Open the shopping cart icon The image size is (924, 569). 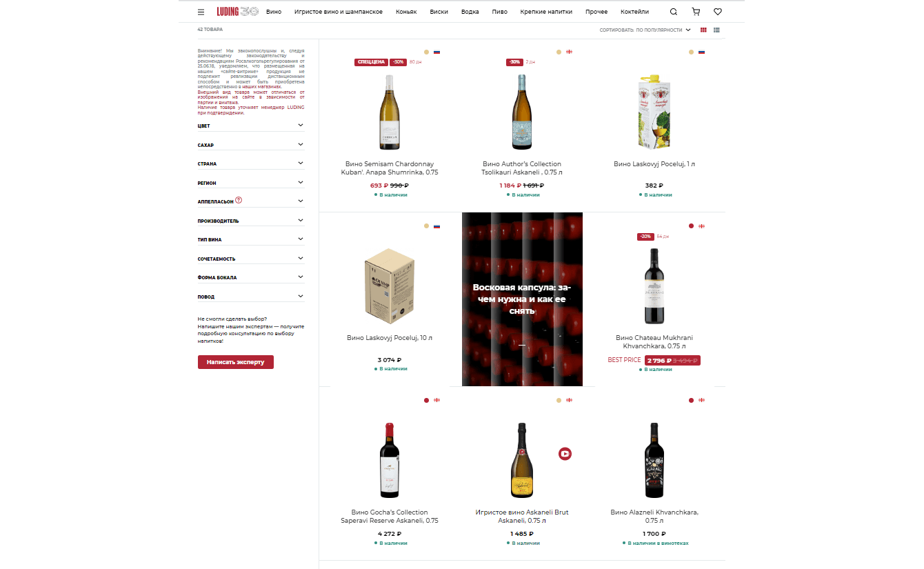click(696, 12)
